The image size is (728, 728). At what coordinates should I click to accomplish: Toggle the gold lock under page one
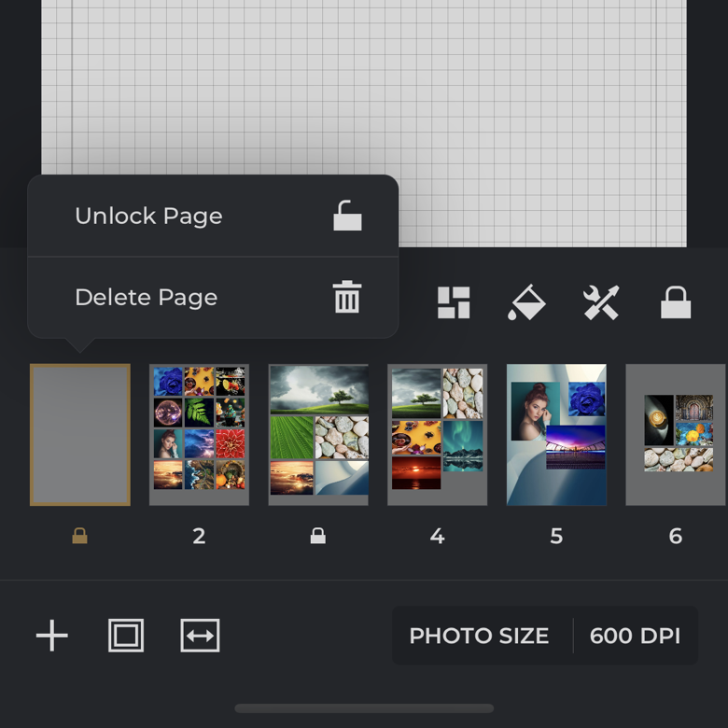pos(80,536)
